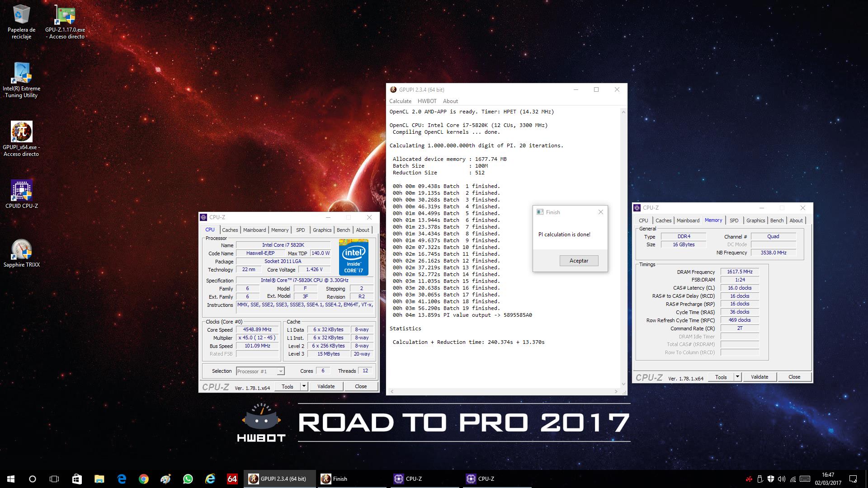Open the Windows Start menu
The width and height of the screenshot is (868, 488).
click(11, 479)
